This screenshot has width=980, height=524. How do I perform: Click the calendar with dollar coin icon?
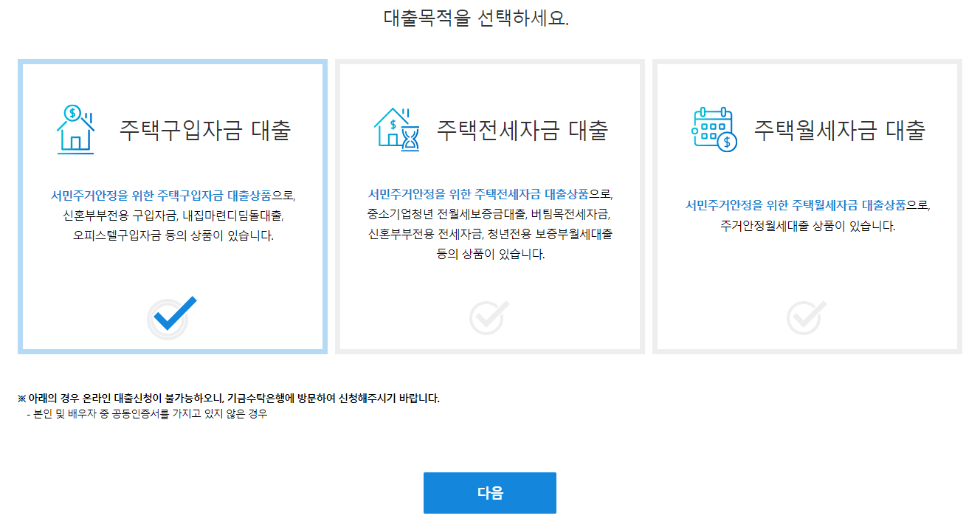pyautogui.click(x=711, y=129)
